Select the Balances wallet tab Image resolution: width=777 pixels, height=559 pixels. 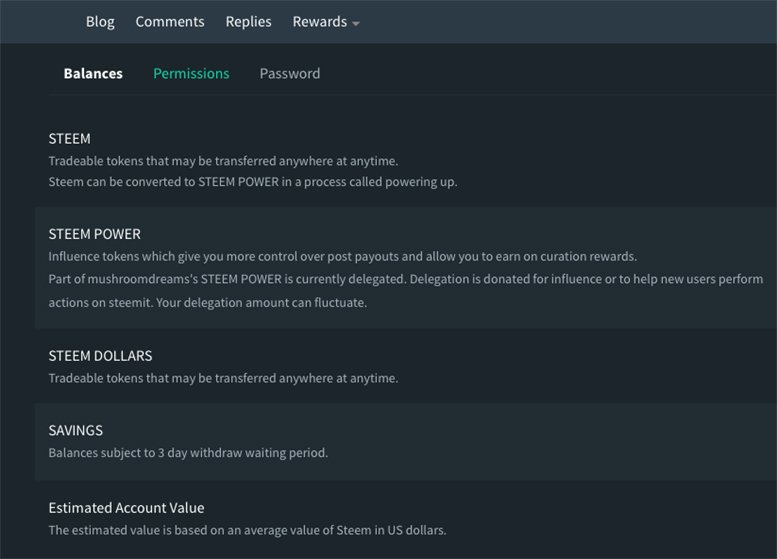click(x=93, y=73)
